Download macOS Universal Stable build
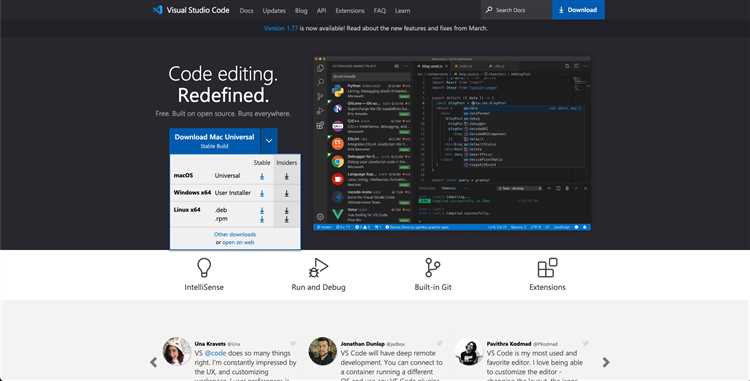Viewport: 750px width, 381px height. pyautogui.click(x=262, y=176)
